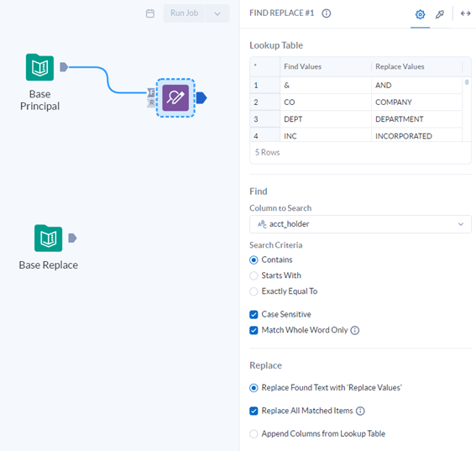Click info icon next to Match Whole Word Only

pyautogui.click(x=355, y=330)
